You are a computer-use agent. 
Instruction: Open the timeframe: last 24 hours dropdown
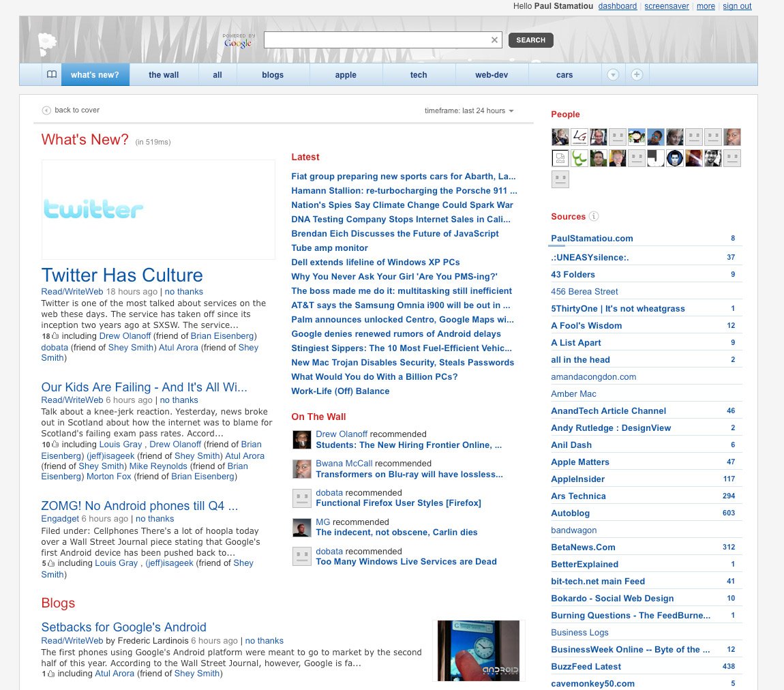470,110
